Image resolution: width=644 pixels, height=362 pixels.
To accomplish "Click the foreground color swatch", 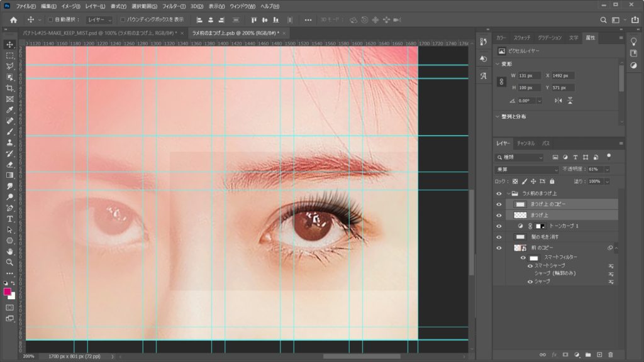I will [8, 292].
